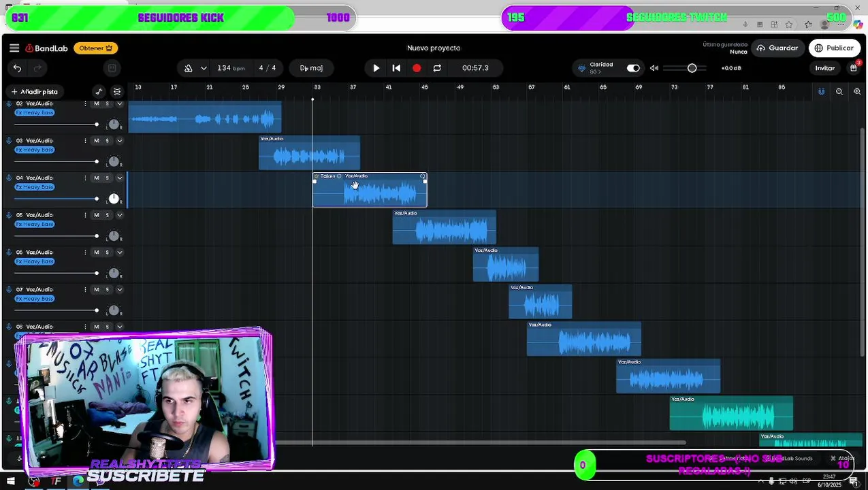Open Fx Heavy Bass on track 02
The width and height of the screenshot is (868, 490).
(35, 112)
